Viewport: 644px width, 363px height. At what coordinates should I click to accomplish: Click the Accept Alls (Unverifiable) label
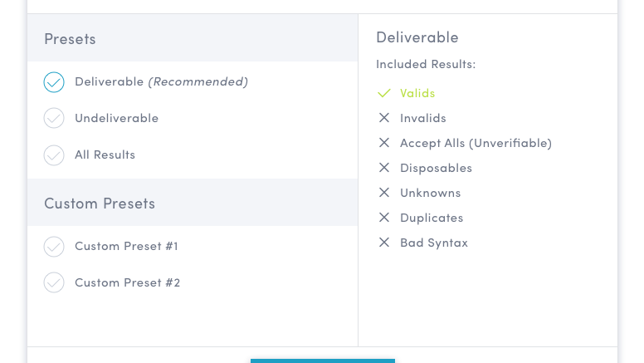476,143
